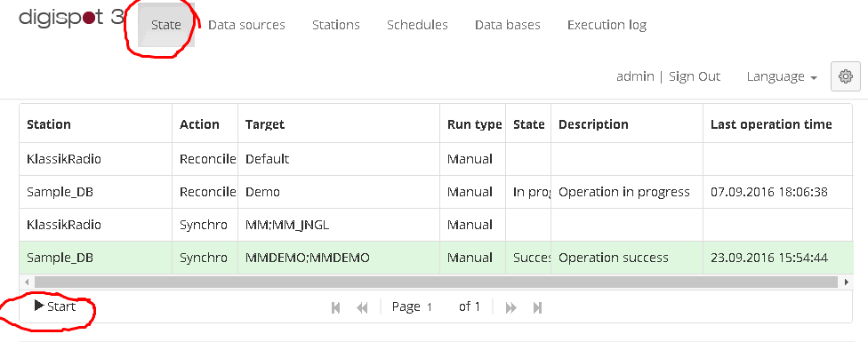The height and width of the screenshot is (350, 868).
Task: Go to last page icon
Action: coord(537,307)
